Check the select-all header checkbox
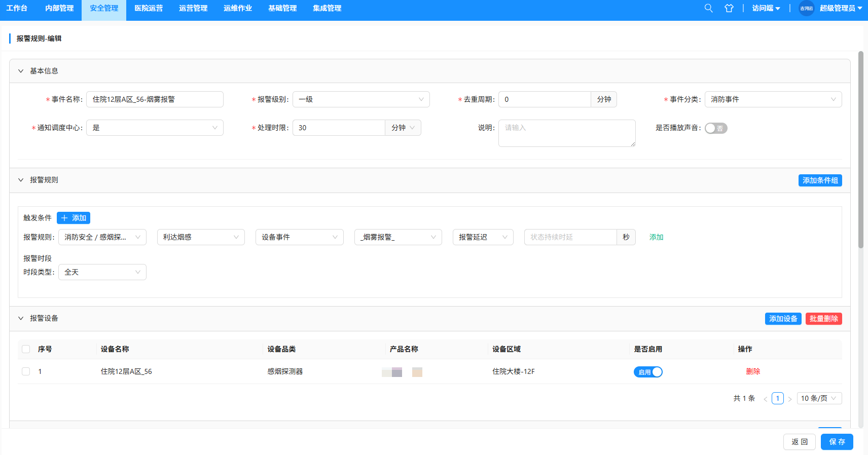868x455 pixels. pyautogui.click(x=26, y=349)
